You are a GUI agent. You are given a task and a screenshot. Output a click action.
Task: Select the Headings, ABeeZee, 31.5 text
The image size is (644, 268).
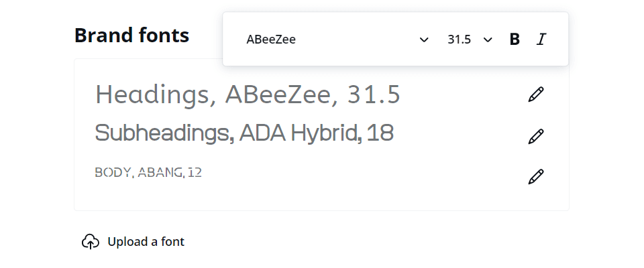[x=248, y=95]
